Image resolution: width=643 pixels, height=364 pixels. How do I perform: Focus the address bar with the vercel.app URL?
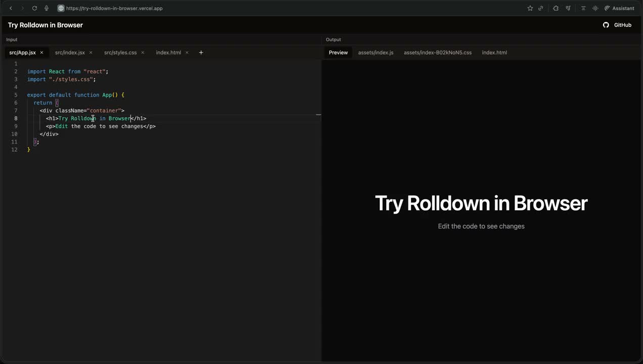(x=114, y=8)
